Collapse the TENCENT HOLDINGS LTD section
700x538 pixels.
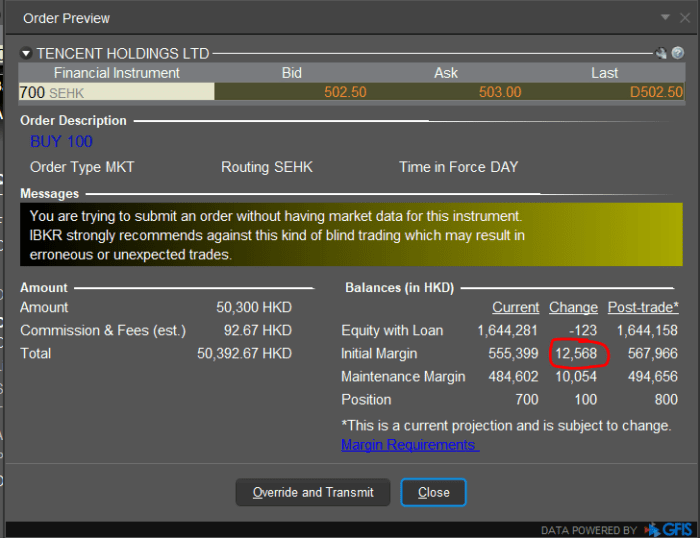point(26,54)
